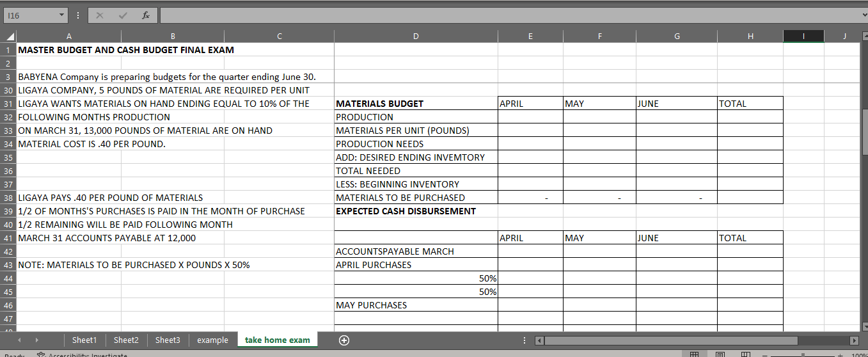Screen dimensions: 868x357
Task: Click APRIL header in materials budget row 31
Action: 530,104
